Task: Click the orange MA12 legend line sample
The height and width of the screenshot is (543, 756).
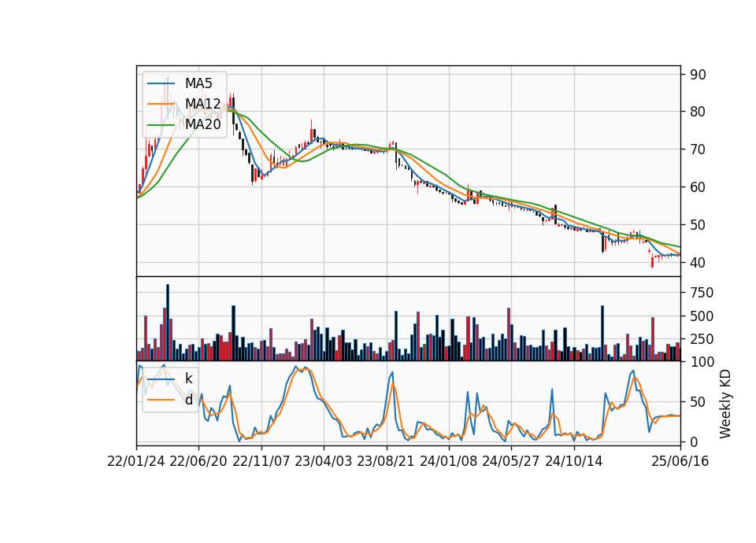Action: [161, 104]
